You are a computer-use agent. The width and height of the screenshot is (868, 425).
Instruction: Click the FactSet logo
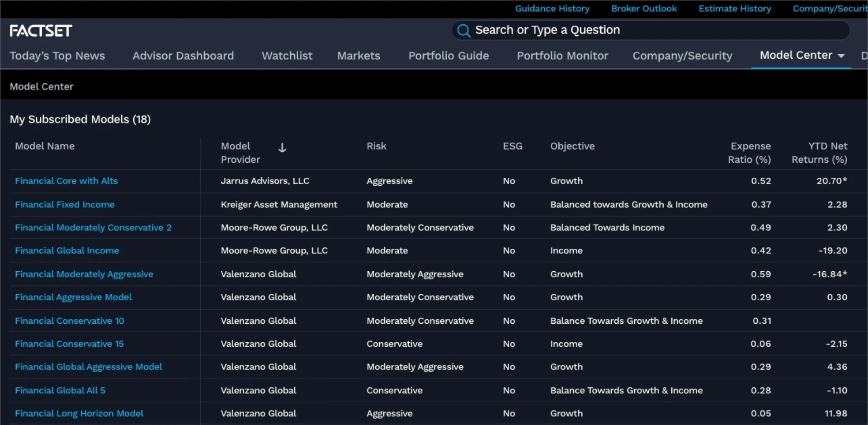click(x=41, y=30)
